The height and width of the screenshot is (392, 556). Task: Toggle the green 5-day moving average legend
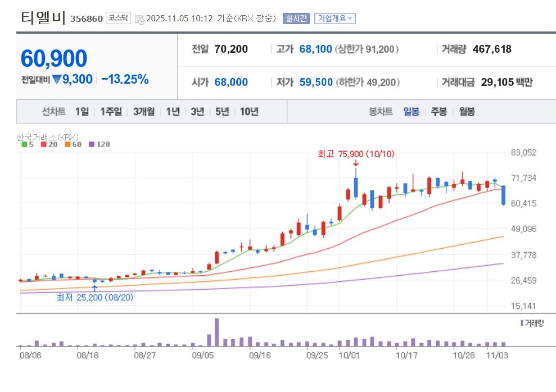[x=28, y=144]
